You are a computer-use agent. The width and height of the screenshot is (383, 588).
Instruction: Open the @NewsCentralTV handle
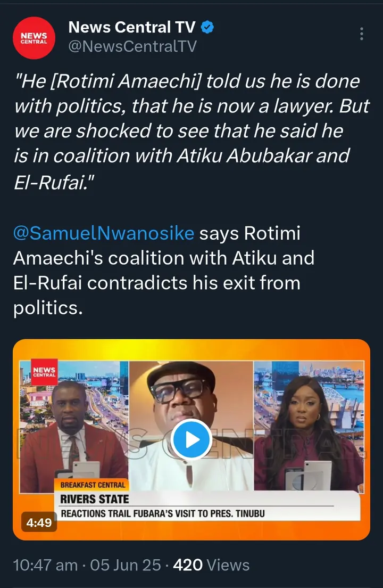coord(132,46)
